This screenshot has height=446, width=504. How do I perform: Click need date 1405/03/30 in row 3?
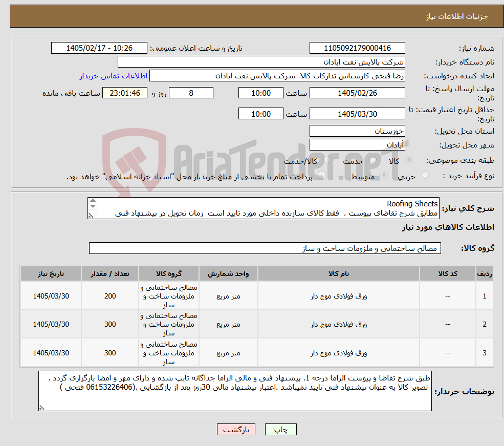click(51, 353)
